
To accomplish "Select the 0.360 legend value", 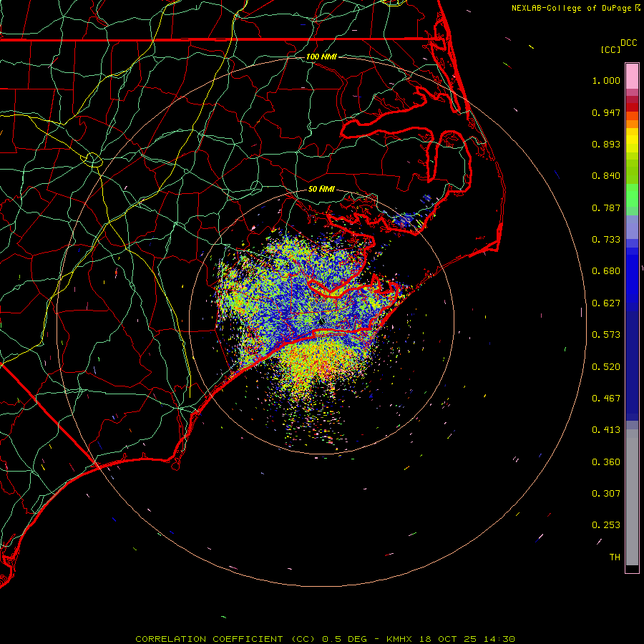I will click(x=606, y=462).
